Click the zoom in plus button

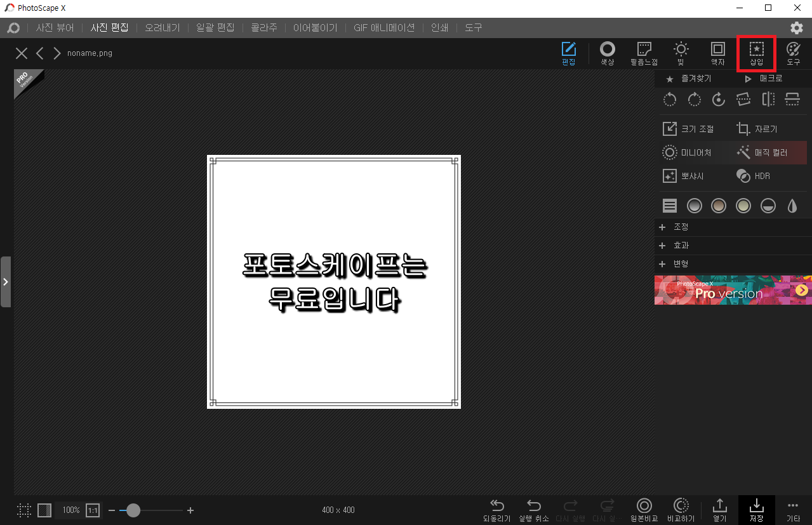tap(190, 510)
